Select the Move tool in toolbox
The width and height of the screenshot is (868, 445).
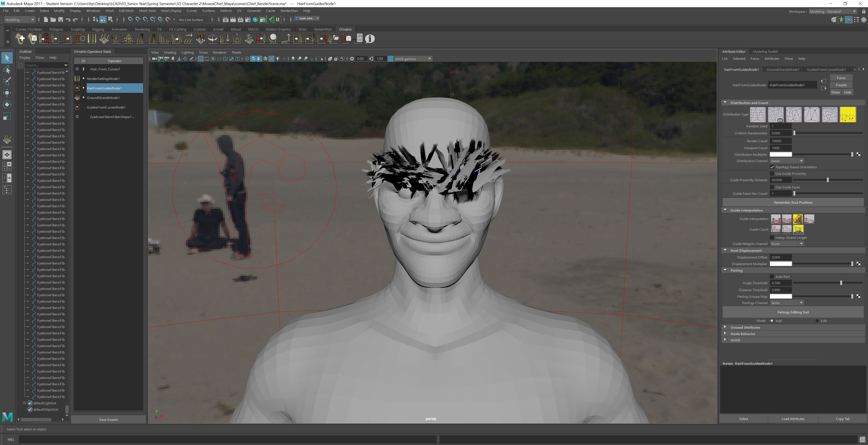tap(7, 93)
